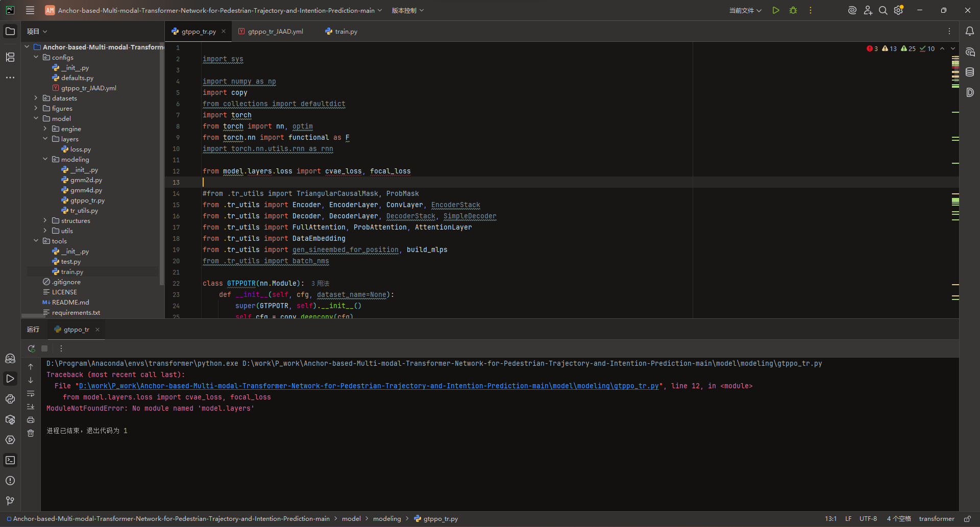Image resolution: width=980 pixels, height=527 pixels.
Task: Collapse the modeling folder
Action: click(x=45, y=159)
